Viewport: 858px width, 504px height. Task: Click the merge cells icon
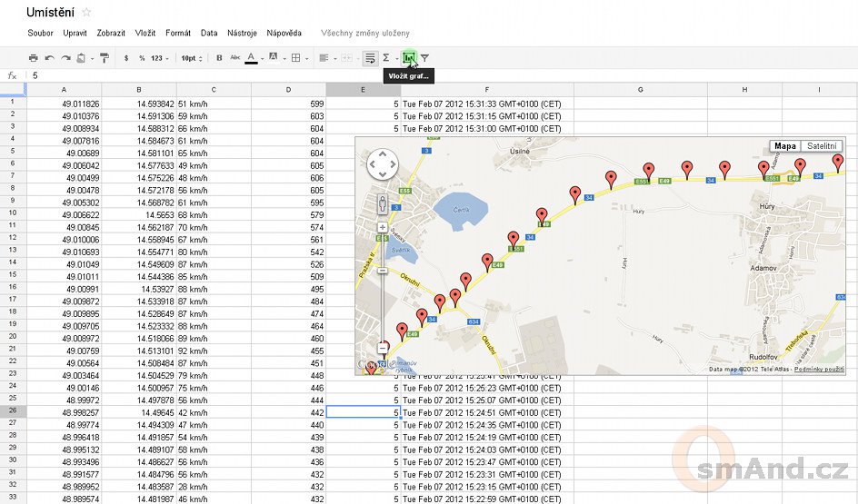346,58
